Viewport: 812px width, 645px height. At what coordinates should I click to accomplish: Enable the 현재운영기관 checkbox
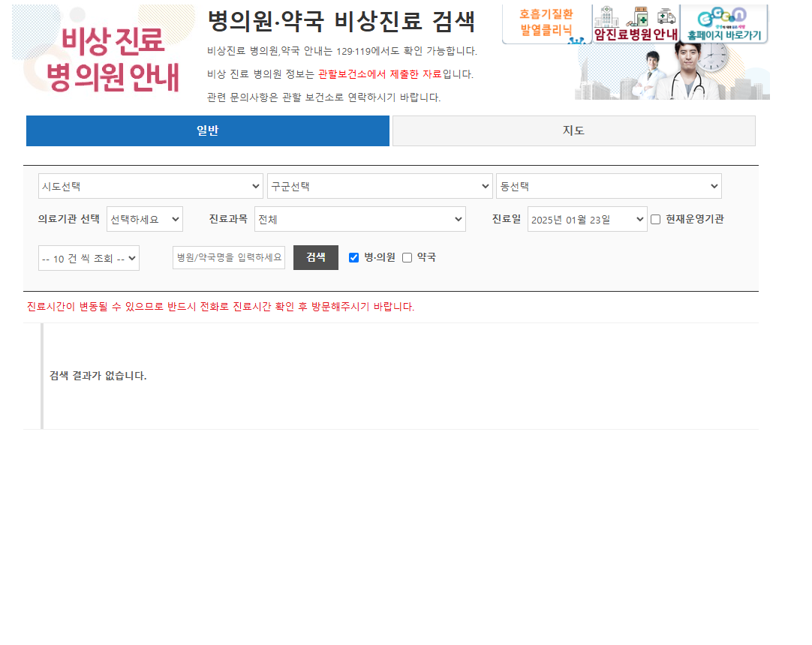click(x=656, y=220)
